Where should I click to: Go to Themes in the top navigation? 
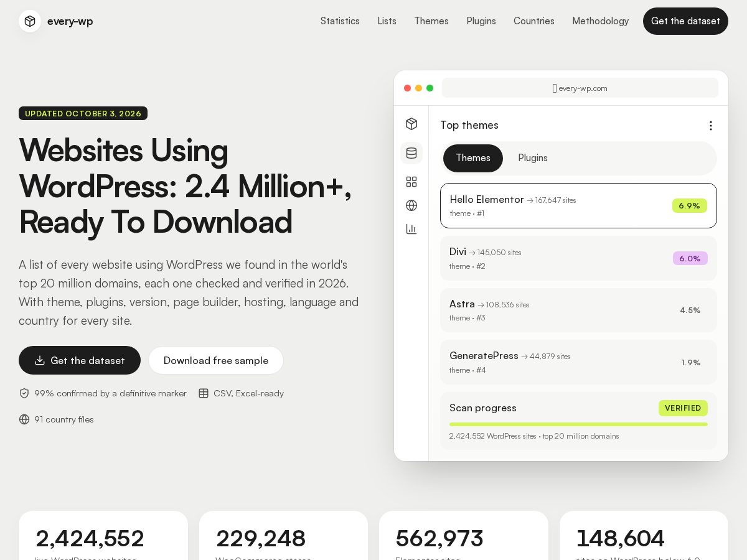[431, 21]
